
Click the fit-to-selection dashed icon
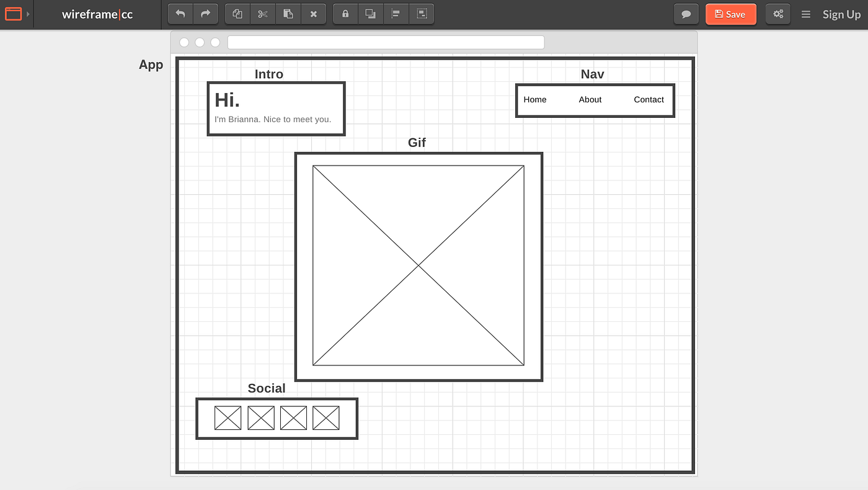[422, 14]
